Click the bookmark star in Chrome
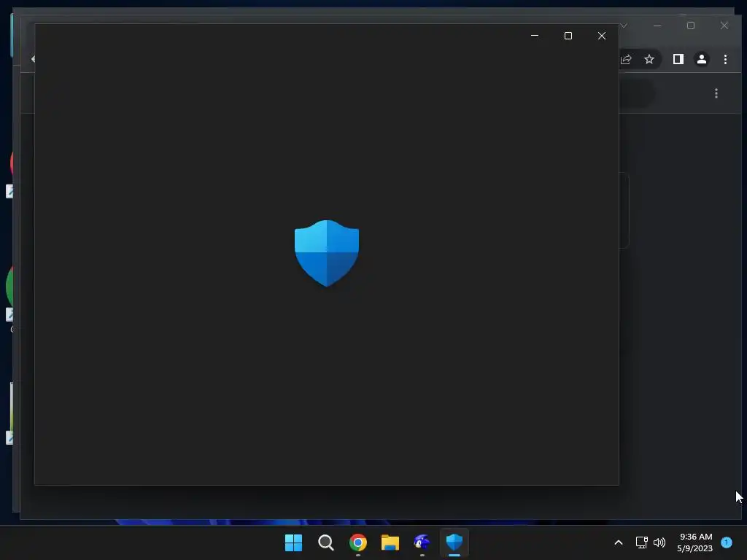The image size is (747, 560). (x=649, y=59)
